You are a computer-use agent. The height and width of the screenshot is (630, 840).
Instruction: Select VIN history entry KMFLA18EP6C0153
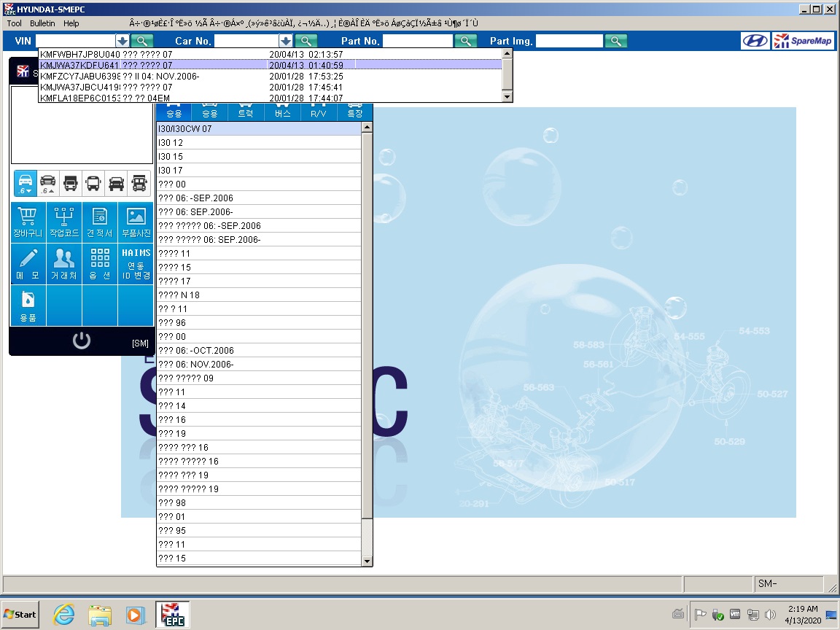click(x=271, y=98)
